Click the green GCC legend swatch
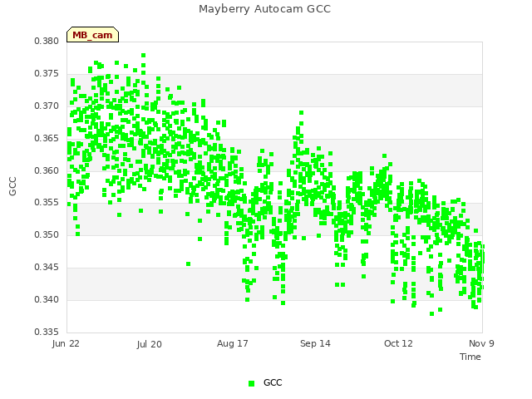This screenshot has width=532, height=399. click(x=251, y=383)
